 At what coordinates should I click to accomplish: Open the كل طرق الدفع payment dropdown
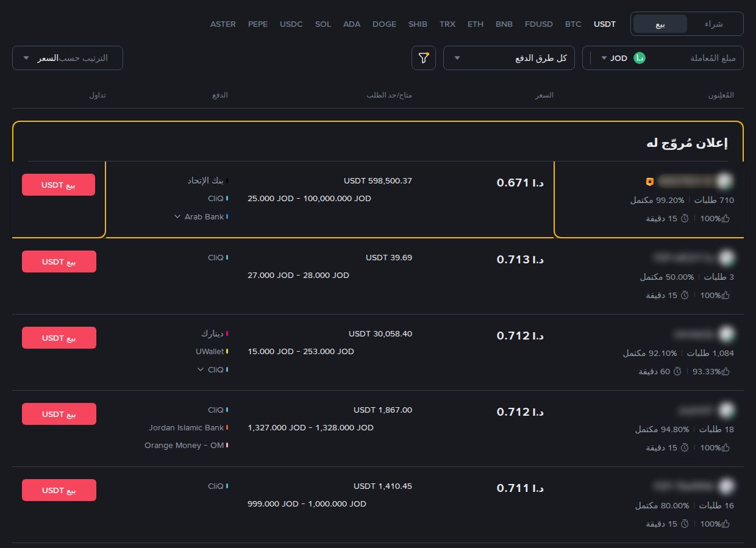(x=509, y=58)
